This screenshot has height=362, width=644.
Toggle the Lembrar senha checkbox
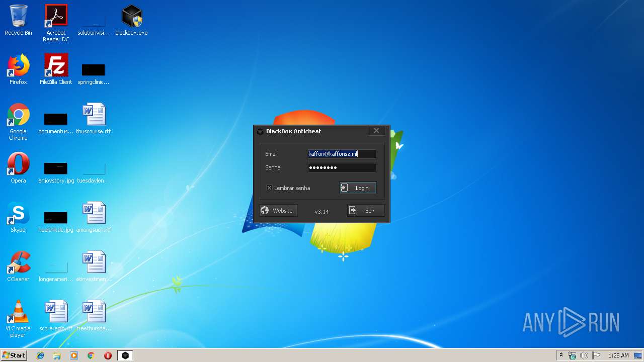point(270,188)
